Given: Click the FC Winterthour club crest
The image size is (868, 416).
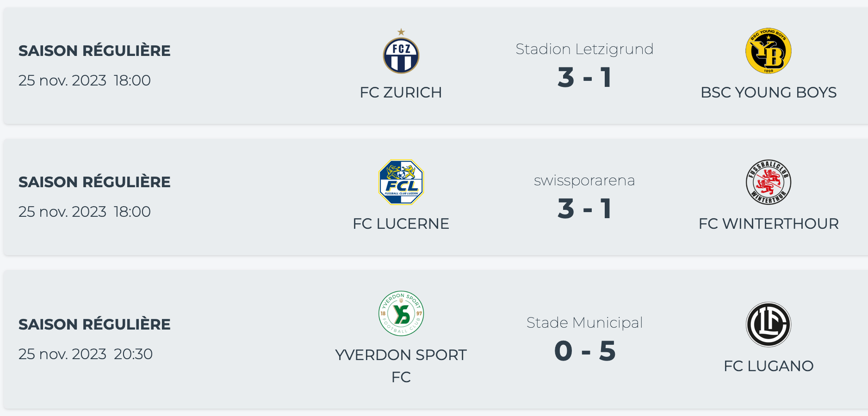Looking at the screenshot, I should (768, 182).
